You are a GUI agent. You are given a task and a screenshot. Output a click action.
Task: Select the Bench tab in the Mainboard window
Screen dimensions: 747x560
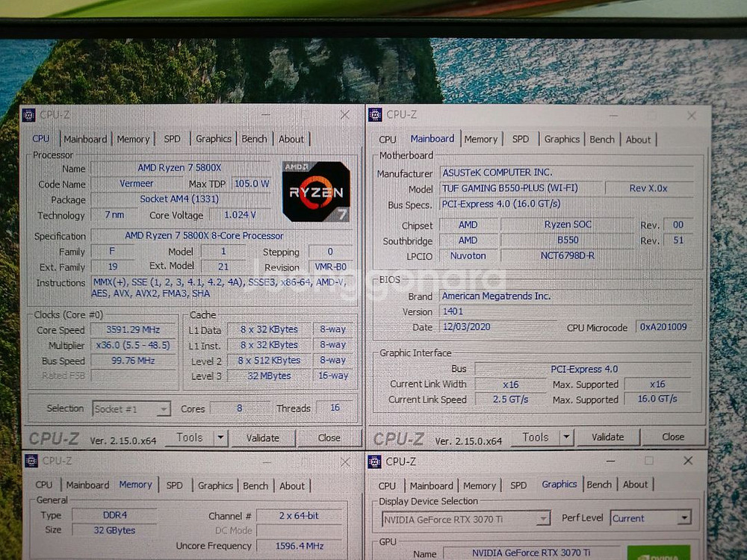click(601, 139)
